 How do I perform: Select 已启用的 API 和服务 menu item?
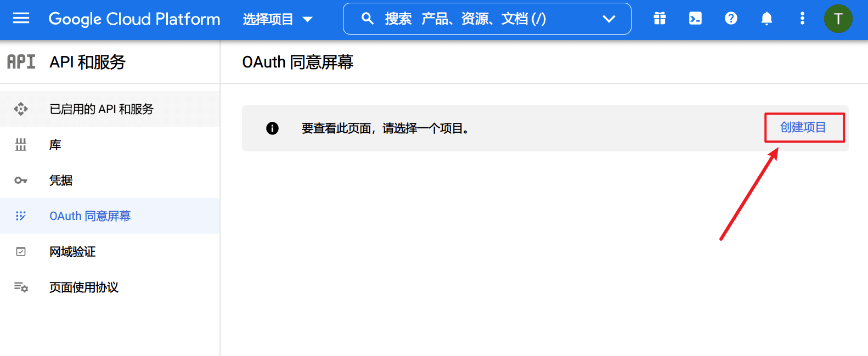click(x=110, y=109)
